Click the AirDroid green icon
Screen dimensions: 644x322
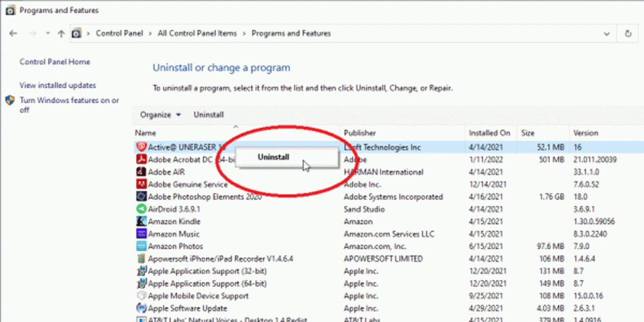pos(142,209)
